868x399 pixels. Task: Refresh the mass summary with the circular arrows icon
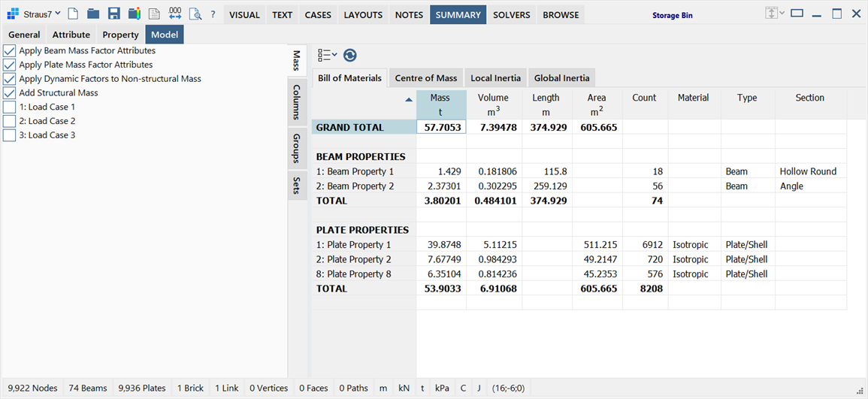(350, 55)
